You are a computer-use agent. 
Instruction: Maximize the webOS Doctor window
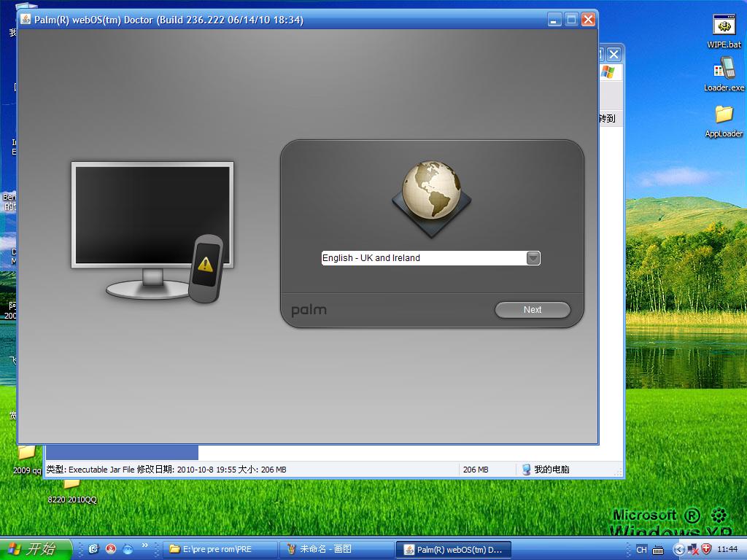[x=571, y=20]
